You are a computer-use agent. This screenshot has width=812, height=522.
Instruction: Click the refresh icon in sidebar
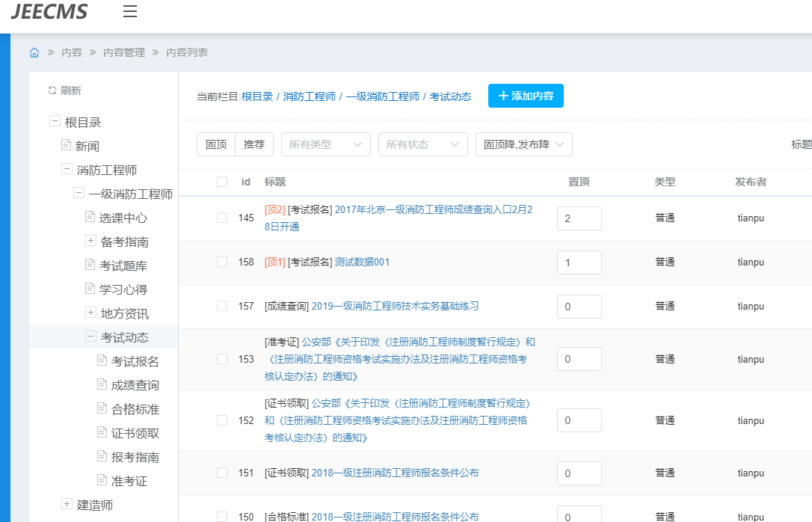[x=52, y=90]
